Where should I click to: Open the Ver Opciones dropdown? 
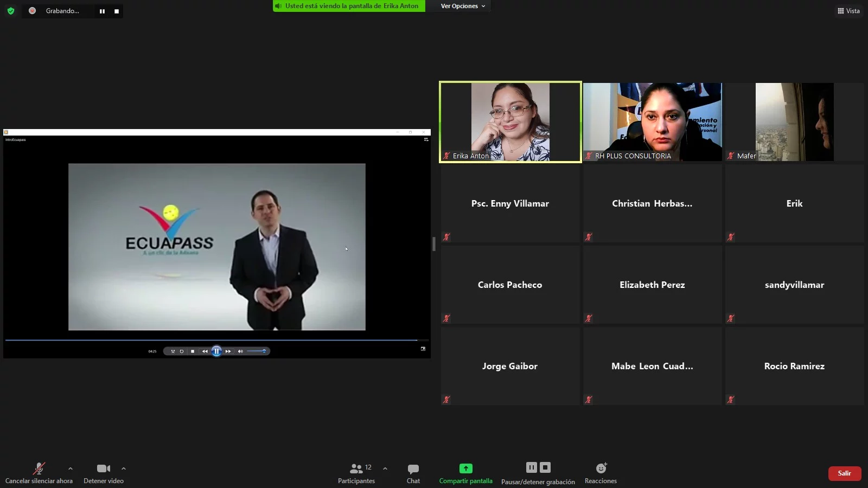(462, 6)
